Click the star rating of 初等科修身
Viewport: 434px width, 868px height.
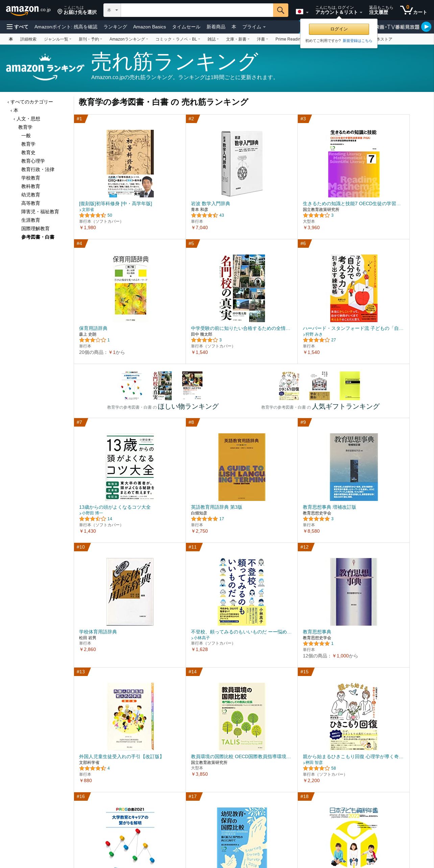[x=93, y=215]
